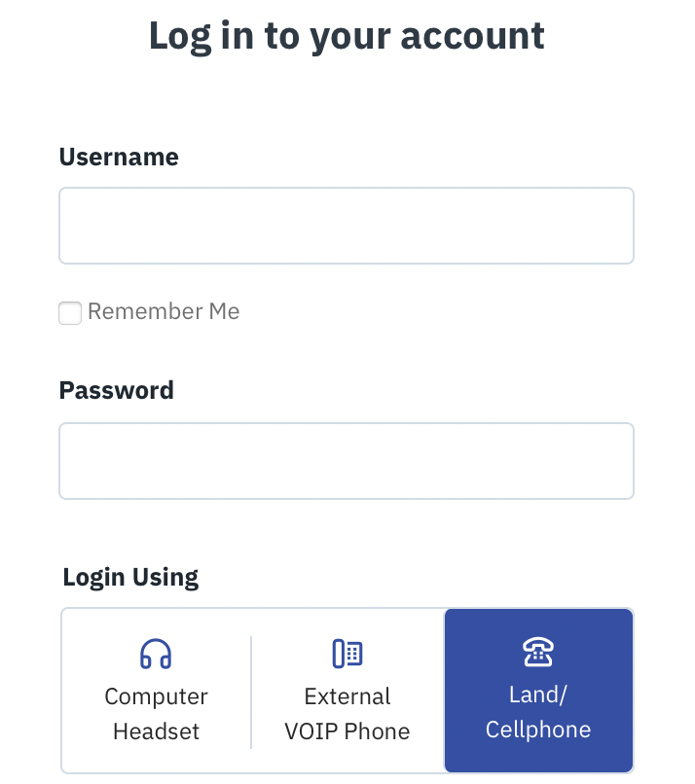Image resolution: width=695 pixels, height=784 pixels.
Task: Click the Password label above the field
Action: [116, 390]
